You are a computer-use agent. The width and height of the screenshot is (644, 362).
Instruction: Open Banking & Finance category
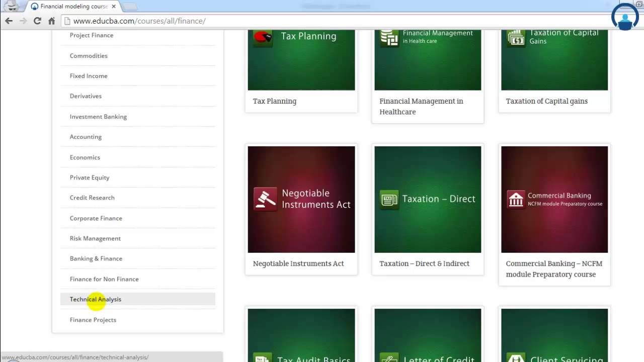96,258
